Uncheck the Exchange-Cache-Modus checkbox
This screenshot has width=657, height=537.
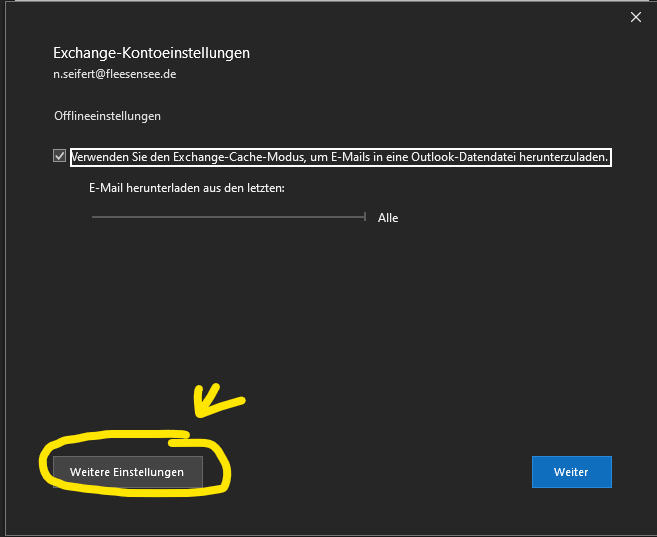59,156
